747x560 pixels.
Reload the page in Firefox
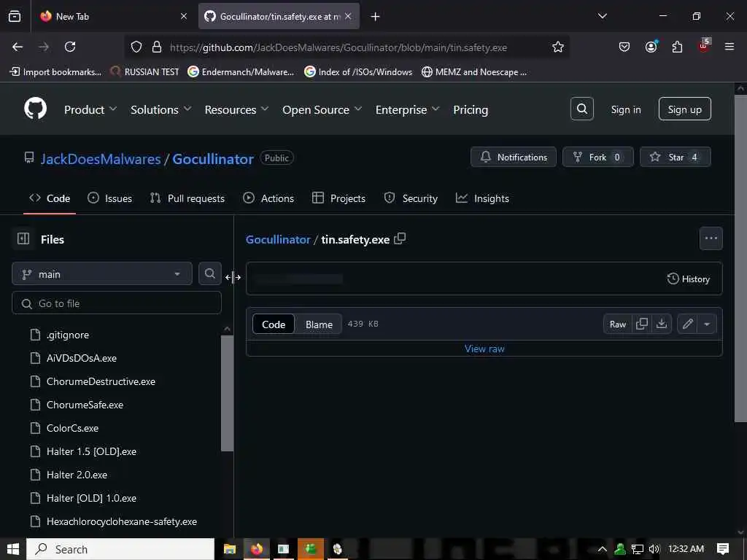(70, 47)
